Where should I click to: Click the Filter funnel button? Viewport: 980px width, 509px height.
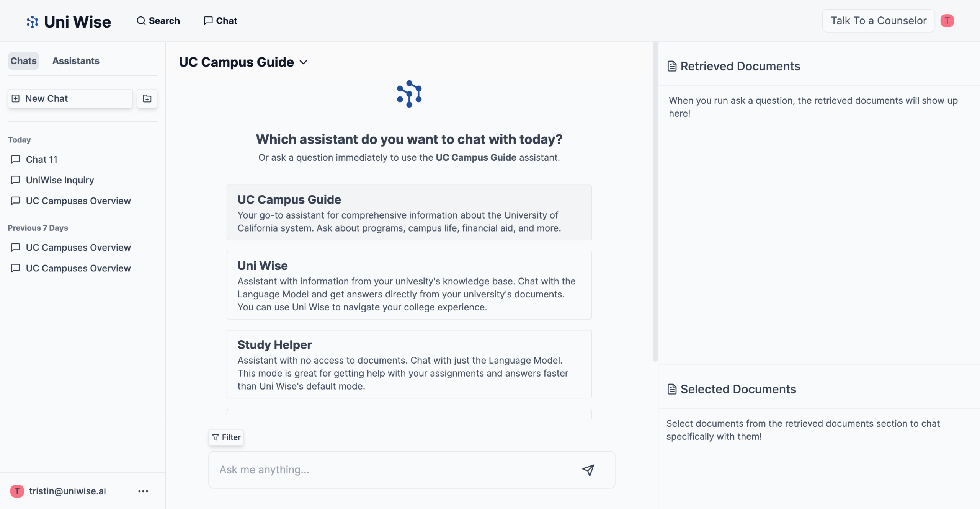coord(226,437)
